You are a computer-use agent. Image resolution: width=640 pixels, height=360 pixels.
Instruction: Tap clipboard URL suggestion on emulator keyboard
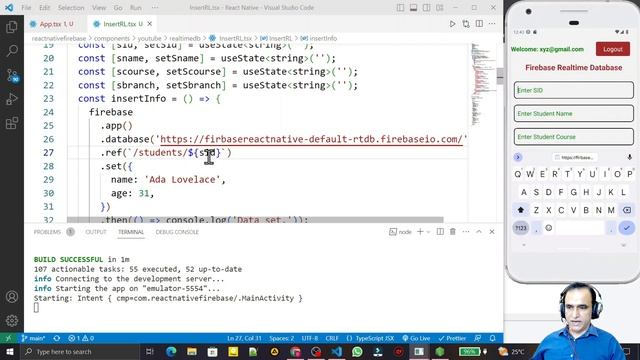[x=575, y=157]
